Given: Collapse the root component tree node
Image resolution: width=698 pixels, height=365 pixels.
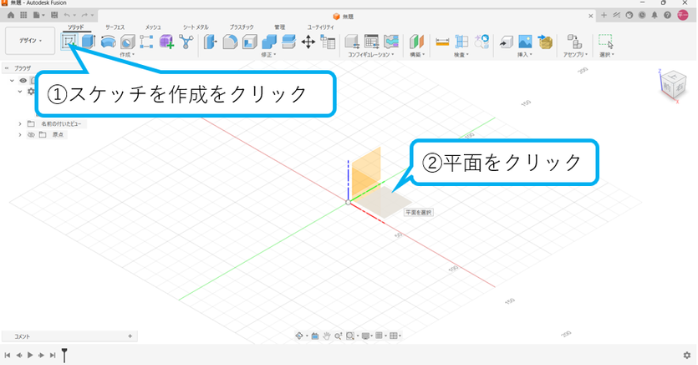Looking at the screenshot, I should (12, 81).
